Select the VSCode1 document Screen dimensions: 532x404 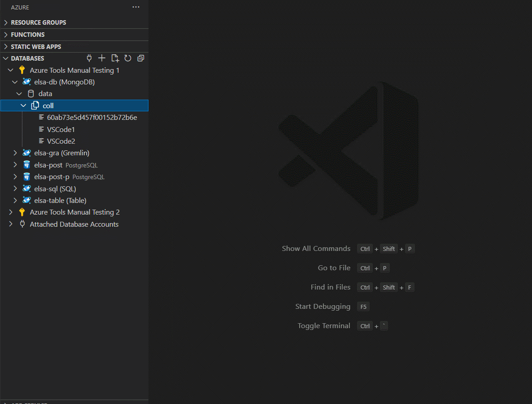(x=60, y=129)
